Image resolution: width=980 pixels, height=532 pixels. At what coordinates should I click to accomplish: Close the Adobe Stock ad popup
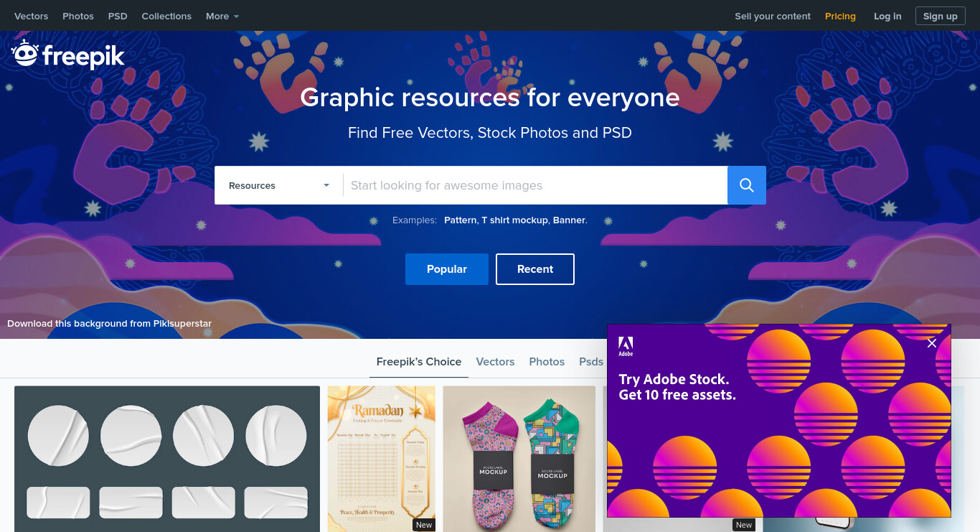point(932,343)
